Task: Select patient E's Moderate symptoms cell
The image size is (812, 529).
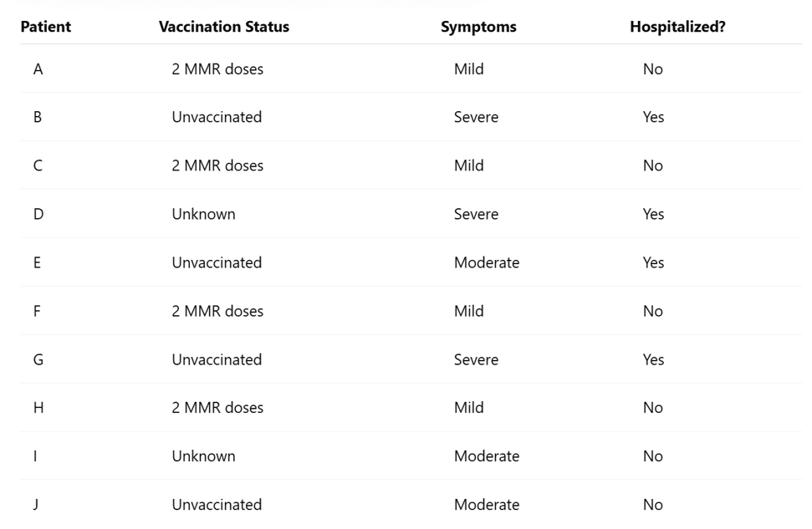Action: [486, 262]
